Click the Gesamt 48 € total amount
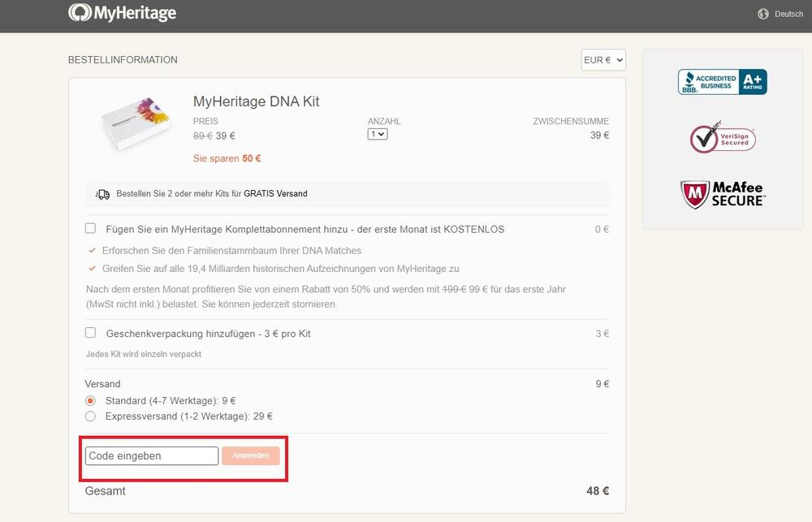This screenshot has width=812, height=522. (x=598, y=491)
